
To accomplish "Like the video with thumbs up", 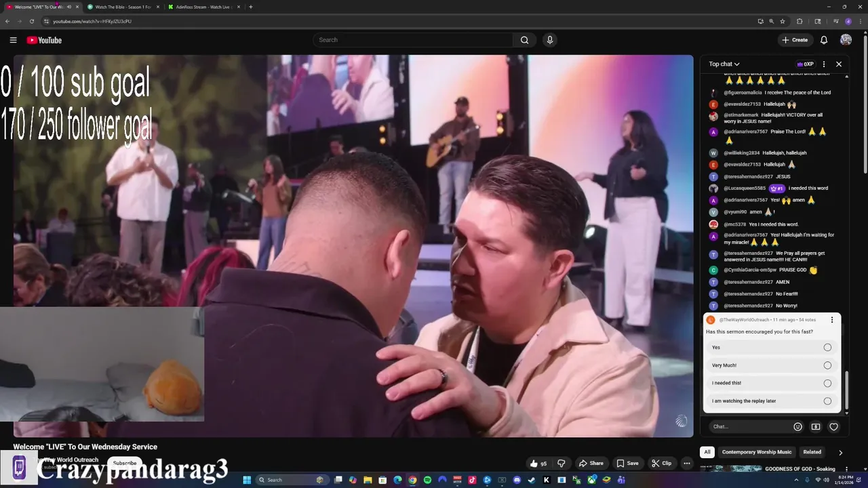I will [x=539, y=464].
